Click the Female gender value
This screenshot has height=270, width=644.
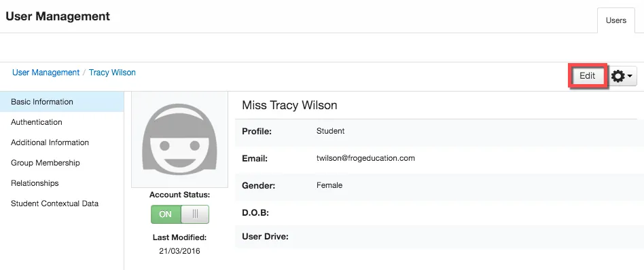tap(329, 185)
